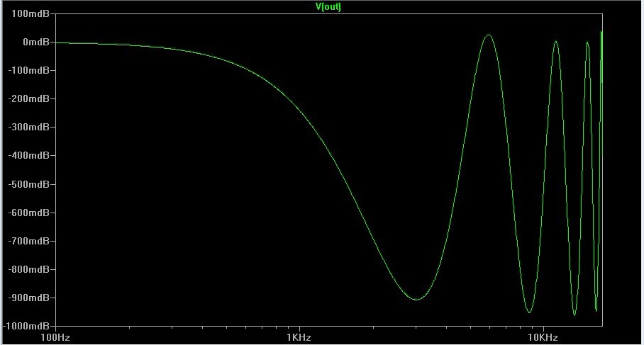Viewport: 644px width, 345px height.
Task: Click the -500mdB axis label
Action: 29,184
